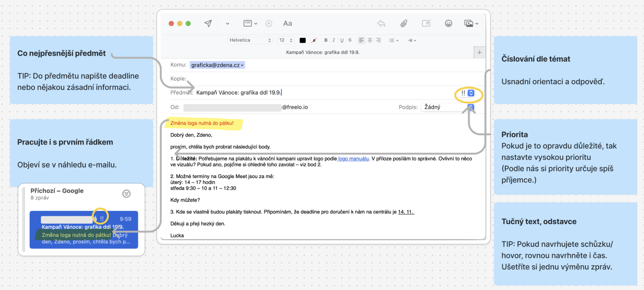Viewport: 644px width, 290px height.
Task: Click the 'Změna loga nutná do pátku!' line
Action: 202,123
